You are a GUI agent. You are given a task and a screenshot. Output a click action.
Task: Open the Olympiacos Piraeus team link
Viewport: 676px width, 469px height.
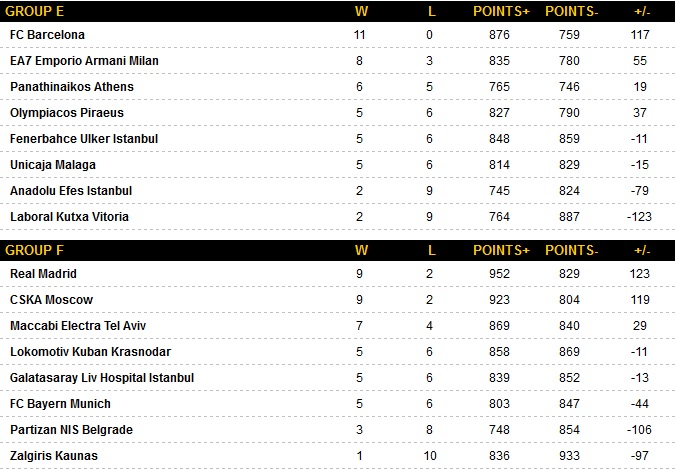tap(66, 113)
